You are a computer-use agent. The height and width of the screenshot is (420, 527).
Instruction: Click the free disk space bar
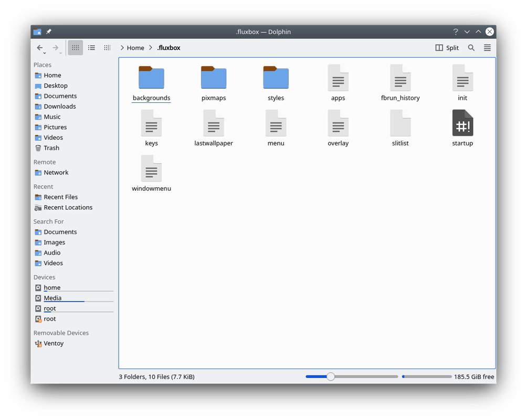point(427,376)
